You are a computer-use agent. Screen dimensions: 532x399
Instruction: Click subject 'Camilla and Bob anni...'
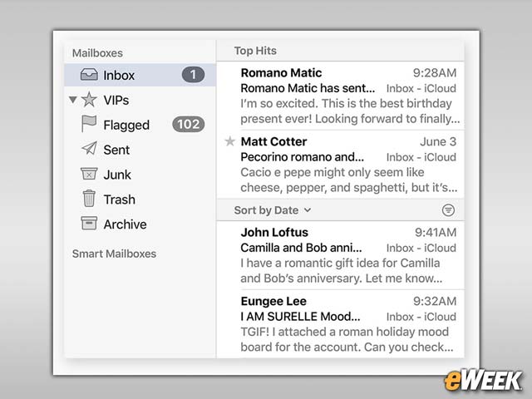pos(301,248)
